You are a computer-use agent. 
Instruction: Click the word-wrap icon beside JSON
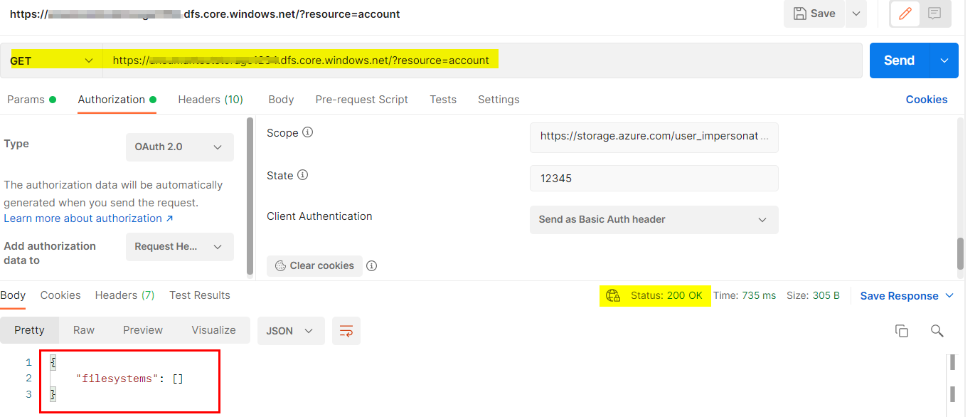click(346, 331)
